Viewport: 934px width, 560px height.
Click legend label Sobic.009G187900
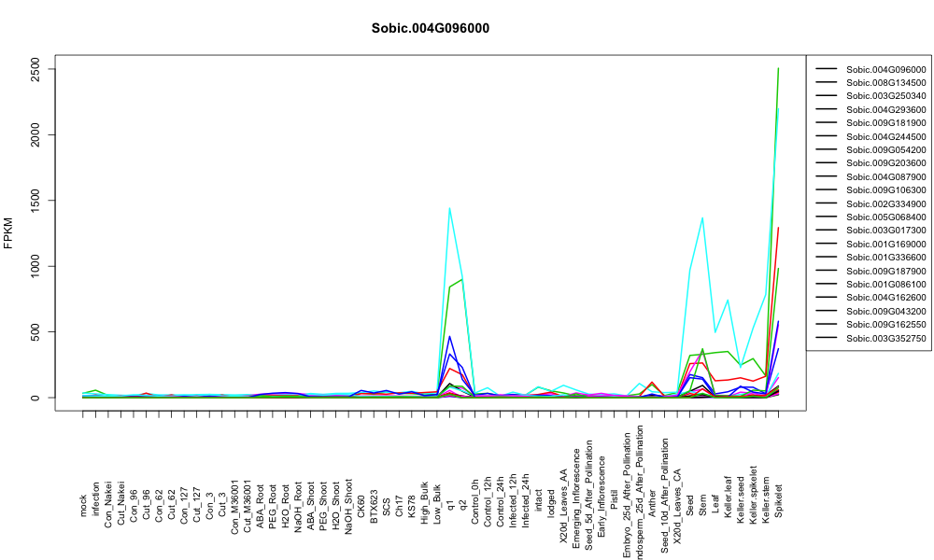point(886,271)
